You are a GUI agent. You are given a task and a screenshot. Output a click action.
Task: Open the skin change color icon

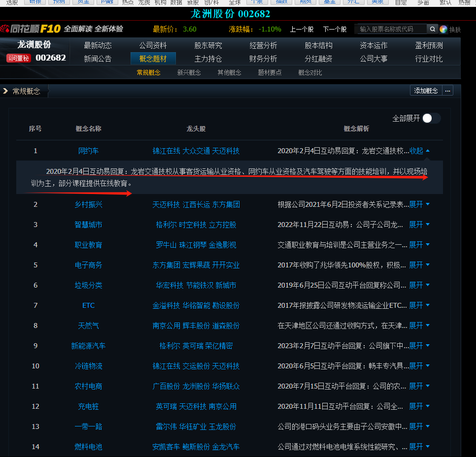tap(443, 29)
